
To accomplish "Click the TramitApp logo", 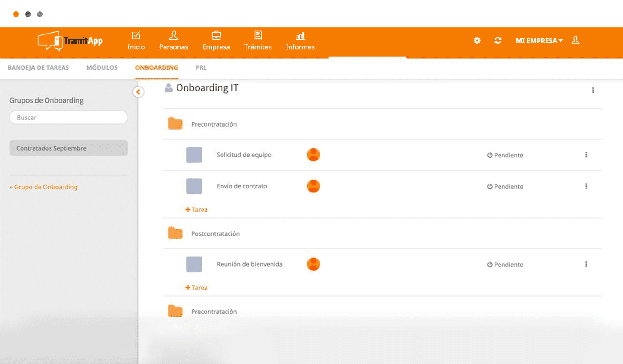I will tap(70, 41).
